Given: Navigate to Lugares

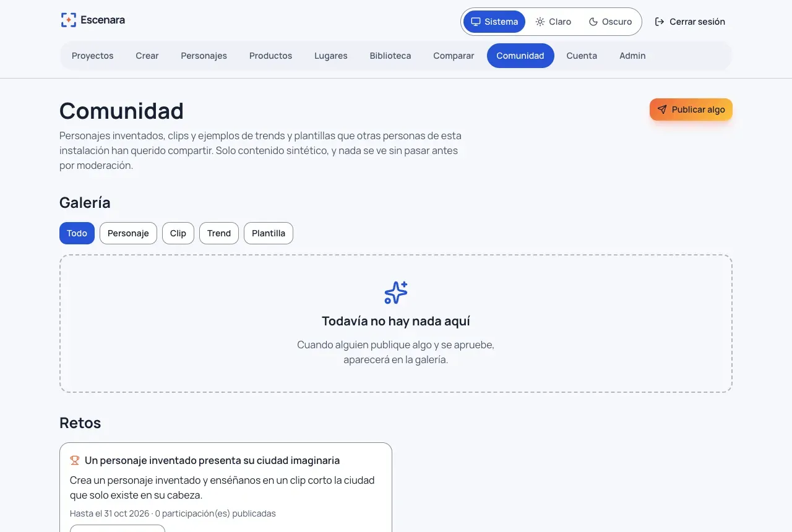Looking at the screenshot, I should pyautogui.click(x=331, y=56).
